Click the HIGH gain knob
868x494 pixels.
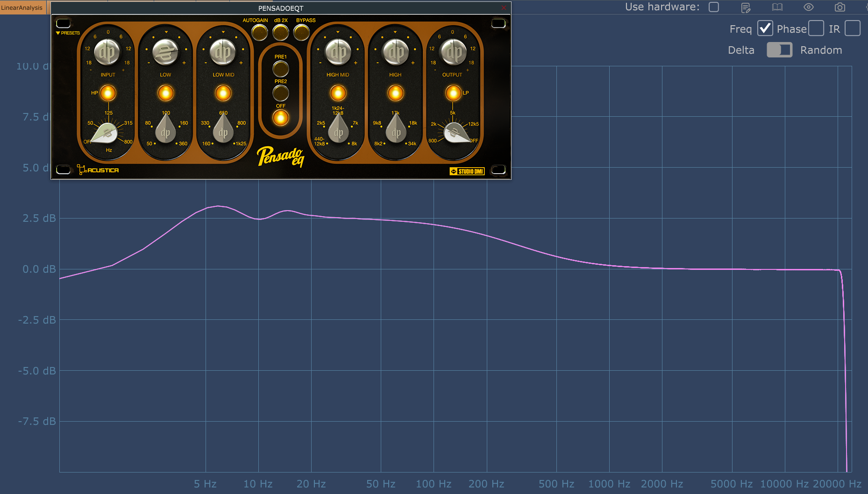coord(396,52)
